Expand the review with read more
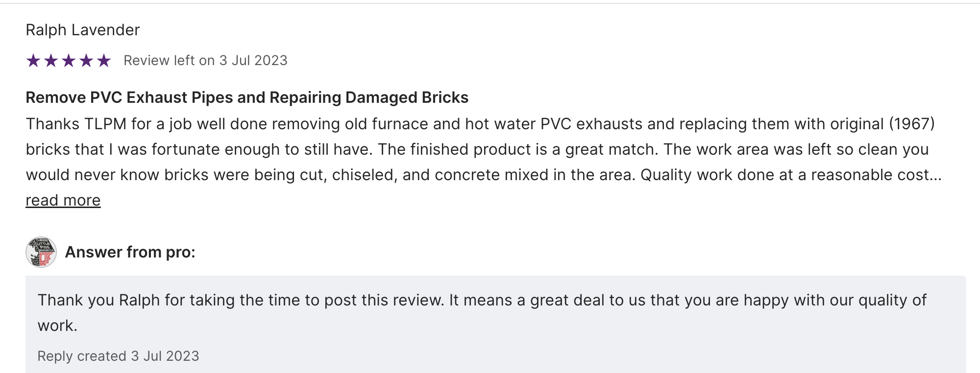This screenshot has height=373, width=980. (63, 200)
